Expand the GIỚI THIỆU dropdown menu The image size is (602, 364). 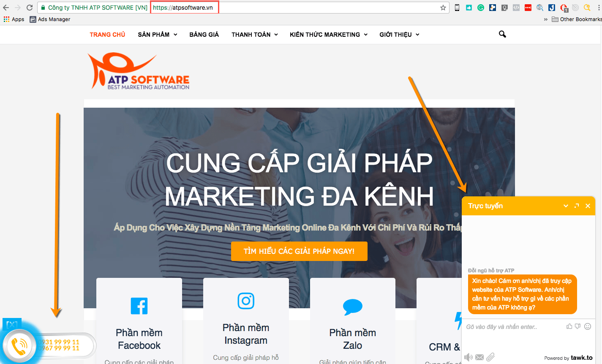click(399, 35)
